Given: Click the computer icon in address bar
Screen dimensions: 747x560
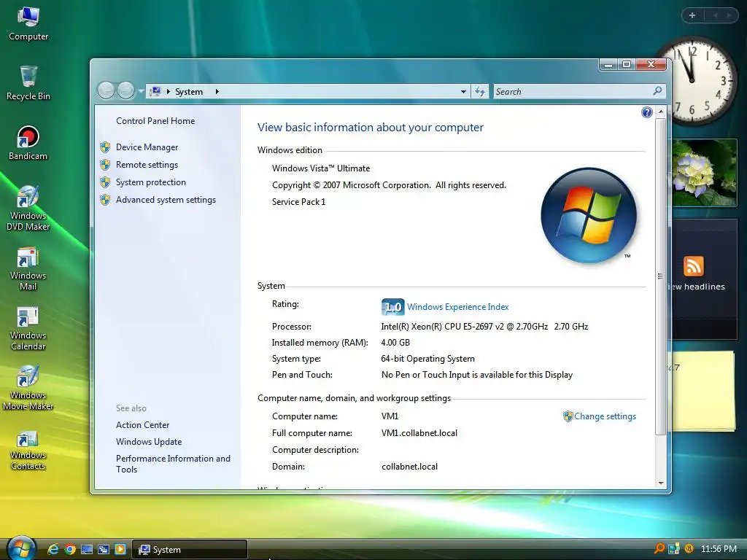Looking at the screenshot, I should coord(155,91).
